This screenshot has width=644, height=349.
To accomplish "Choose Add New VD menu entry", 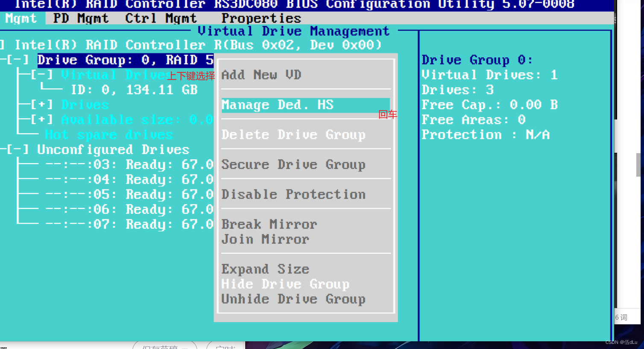I will 261,75.
